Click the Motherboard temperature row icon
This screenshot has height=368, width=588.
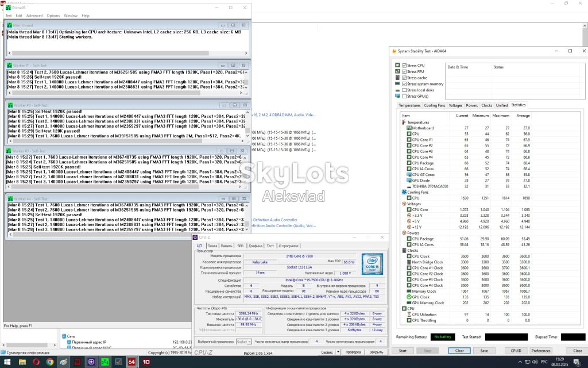[409, 128]
